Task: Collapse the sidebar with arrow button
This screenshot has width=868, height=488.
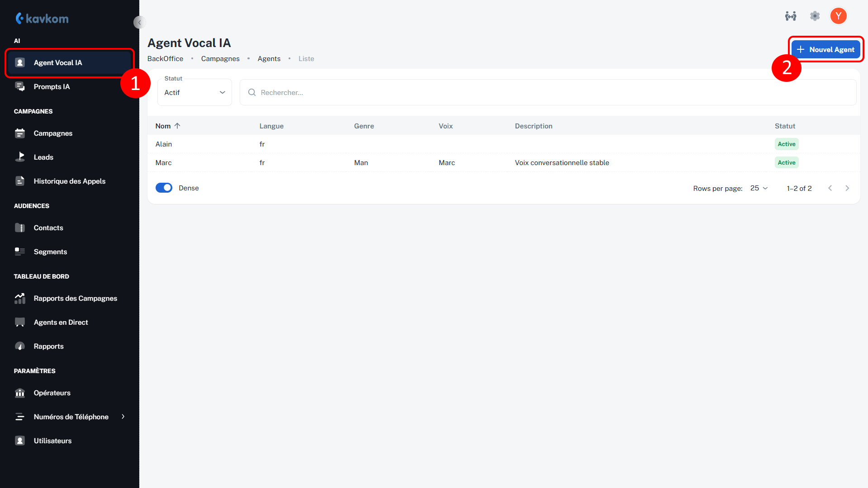Action: [x=139, y=22]
